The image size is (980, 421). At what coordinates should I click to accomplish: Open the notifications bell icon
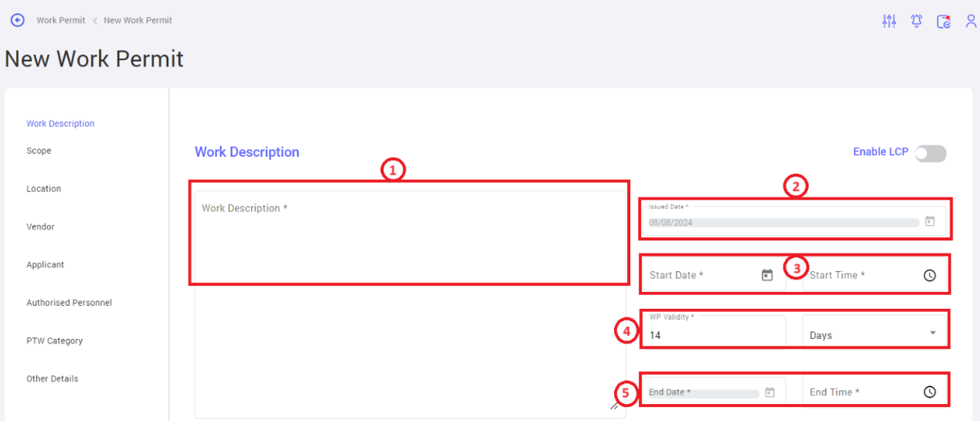coord(917,22)
